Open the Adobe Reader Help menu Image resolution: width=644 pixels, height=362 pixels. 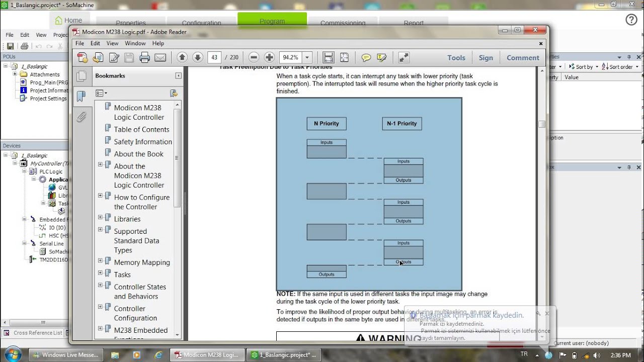point(158,44)
